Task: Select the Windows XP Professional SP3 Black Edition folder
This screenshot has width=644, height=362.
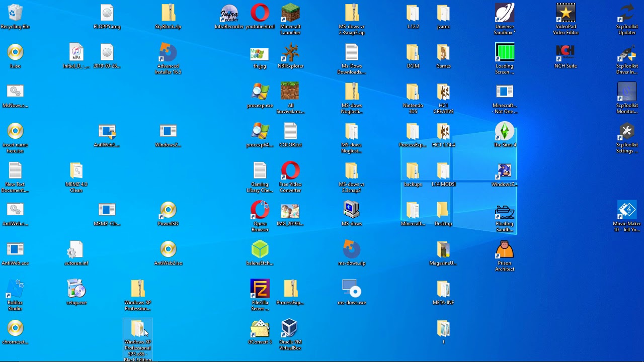Action: 137,328
